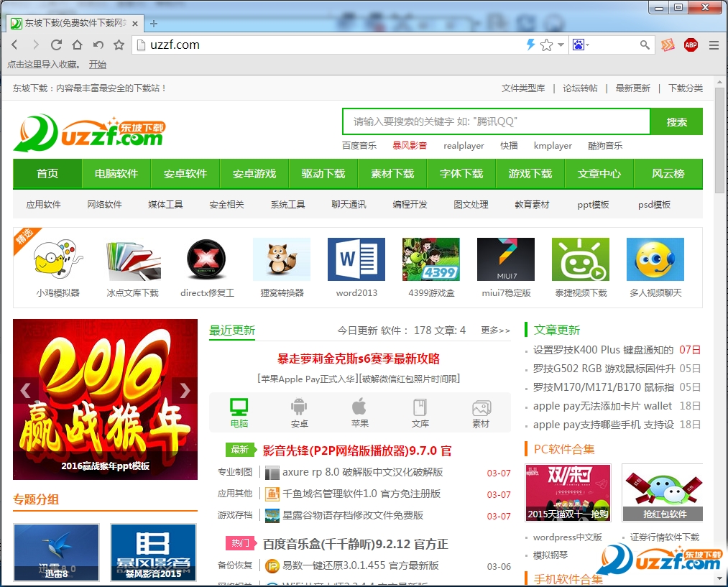The height and width of the screenshot is (587, 728).
Task: Open 暴风影音2015 topic thumbnail
Action: [153, 553]
